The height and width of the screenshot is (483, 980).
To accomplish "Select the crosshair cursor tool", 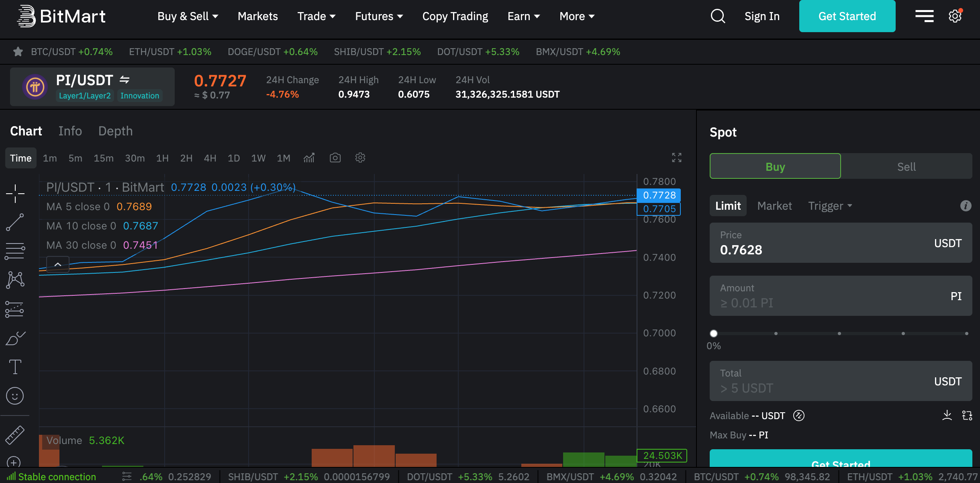I will click(x=15, y=194).
